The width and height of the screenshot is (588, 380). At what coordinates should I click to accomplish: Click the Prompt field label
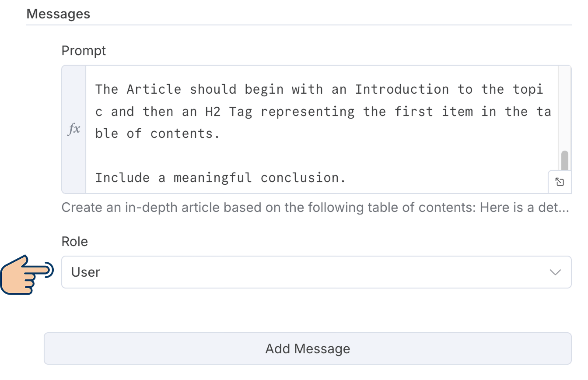[x=84, y=51]
